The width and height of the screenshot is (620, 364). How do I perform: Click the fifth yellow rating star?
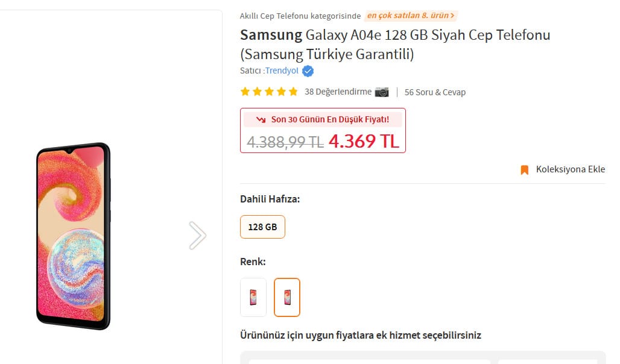coord(293,92)
